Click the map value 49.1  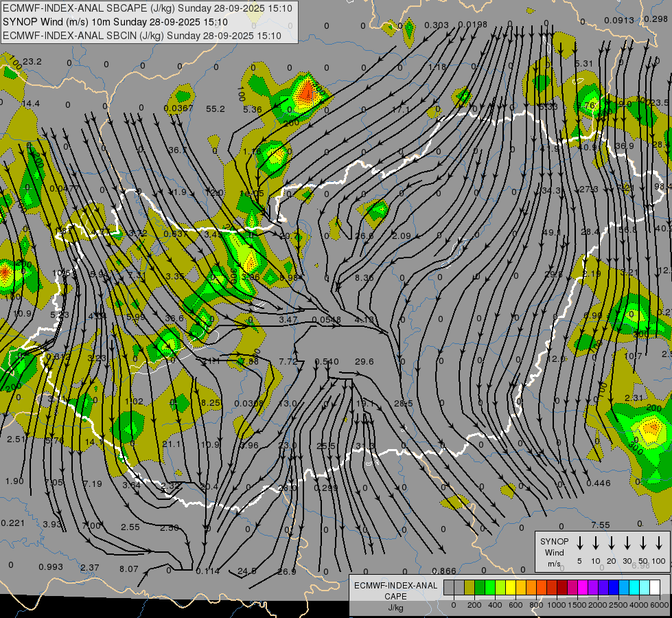[x=552, y=233]
